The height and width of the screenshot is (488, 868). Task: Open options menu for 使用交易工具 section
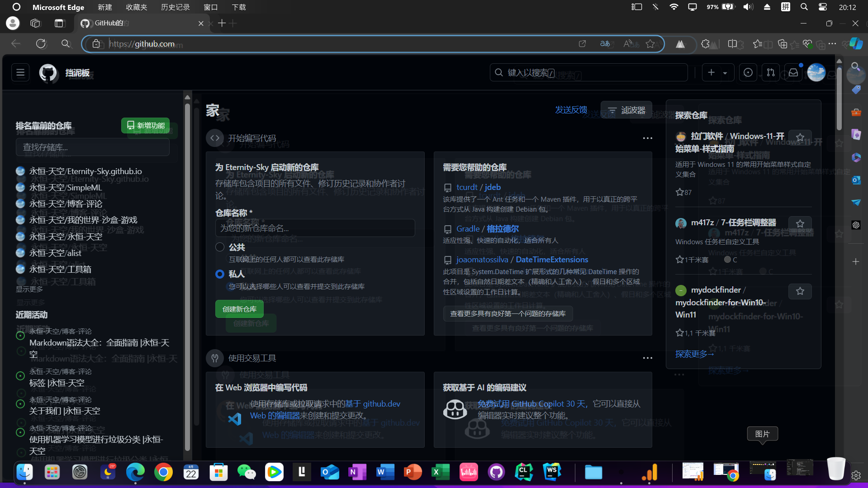click(648, 358)
